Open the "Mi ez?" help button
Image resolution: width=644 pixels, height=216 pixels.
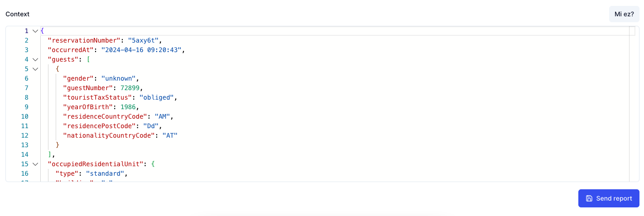(624, 14)
